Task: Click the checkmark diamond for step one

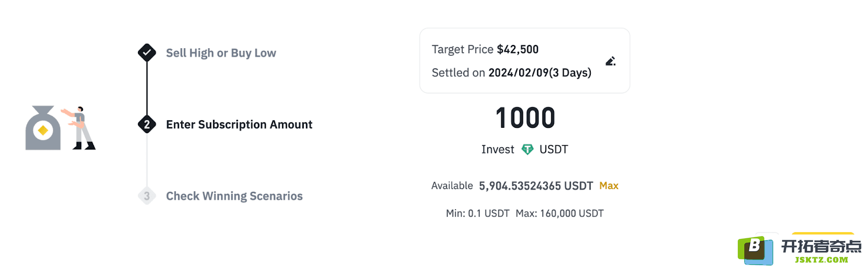Action: click(x=147, y=53)
